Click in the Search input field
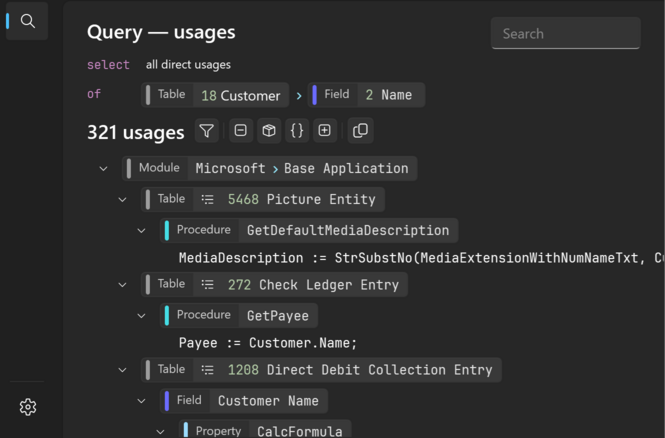665x438 pixels. pos(565,33)
